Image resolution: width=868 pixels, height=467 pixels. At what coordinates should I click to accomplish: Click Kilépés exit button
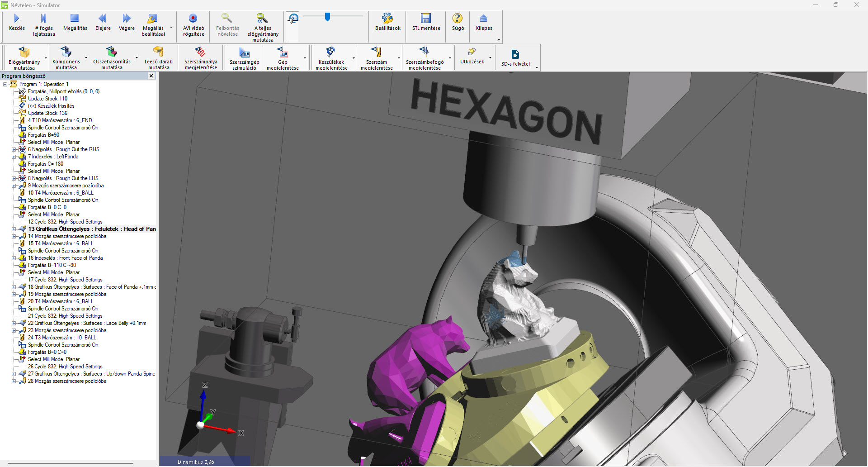point(484,22)
